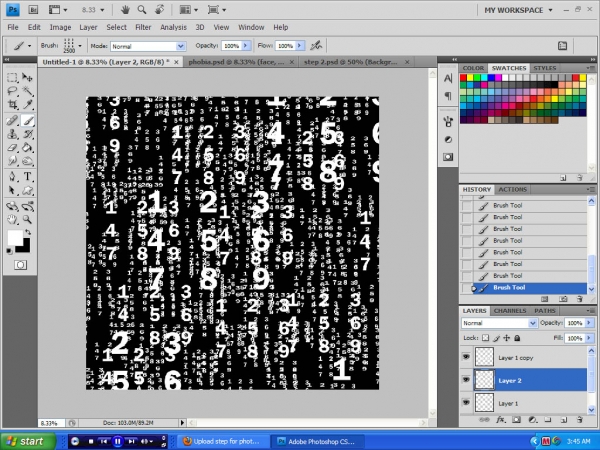Image resolution: width=600 pixels, height=450 pixels.
Task: Set history brush source for last Brush Tool state
Action: 467,288
